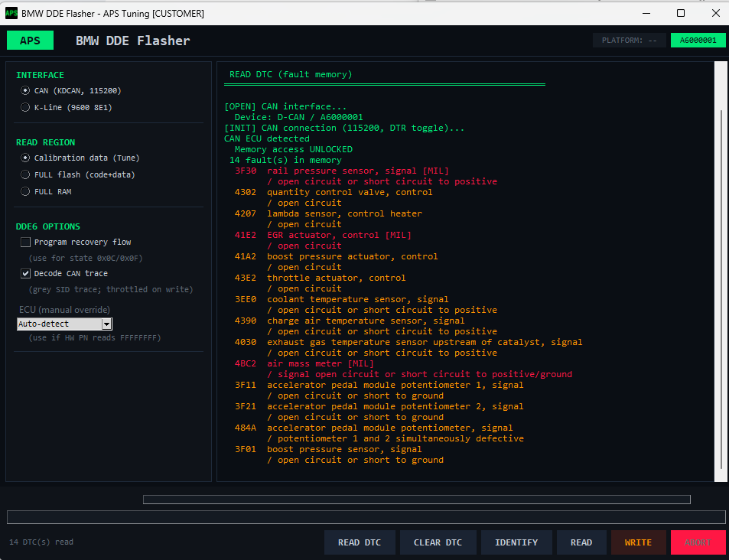Click the CLEAR DTC button
Image resolution: width=729 pixels, height=560 pixels.
(x=438, y=542)
